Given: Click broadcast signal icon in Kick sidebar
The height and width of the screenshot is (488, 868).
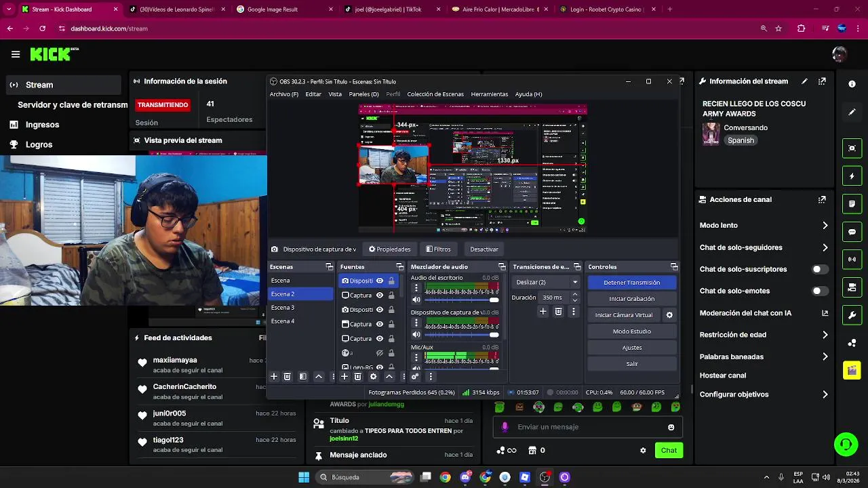Looking at the screenshot, I should point(852,260).
